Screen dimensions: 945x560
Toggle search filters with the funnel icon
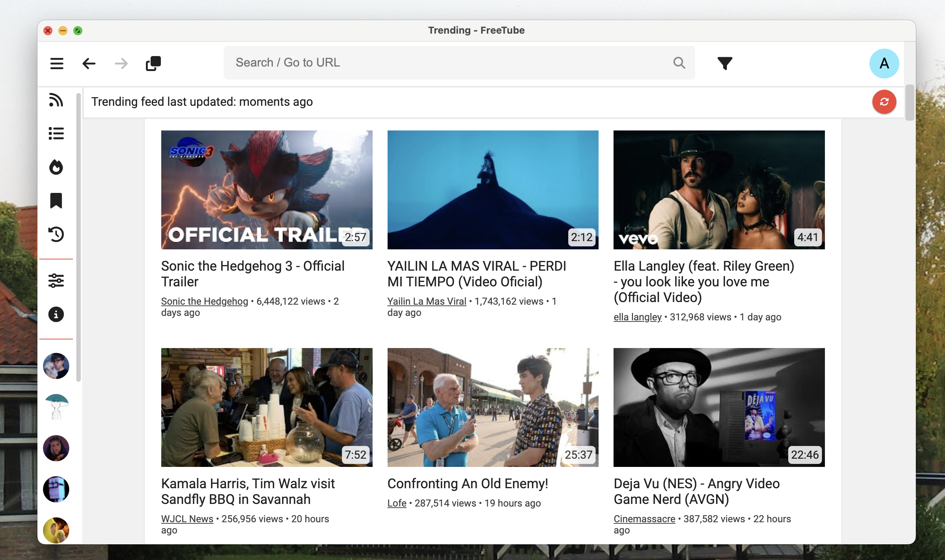coord(725,63)
